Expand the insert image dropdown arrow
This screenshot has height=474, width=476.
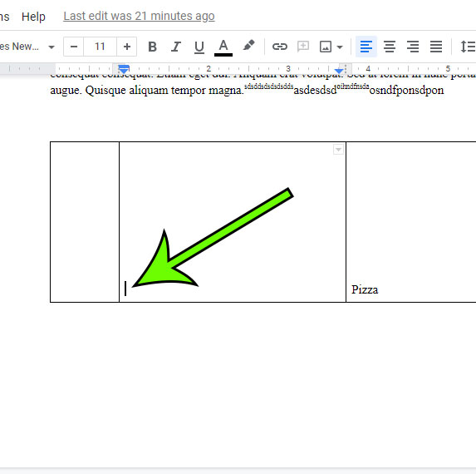click(x=340, y=47)
